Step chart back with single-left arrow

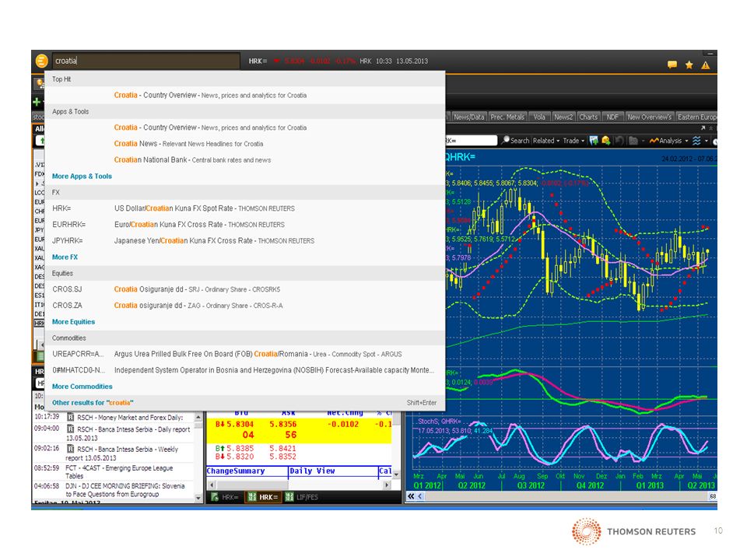coord(419,496)
